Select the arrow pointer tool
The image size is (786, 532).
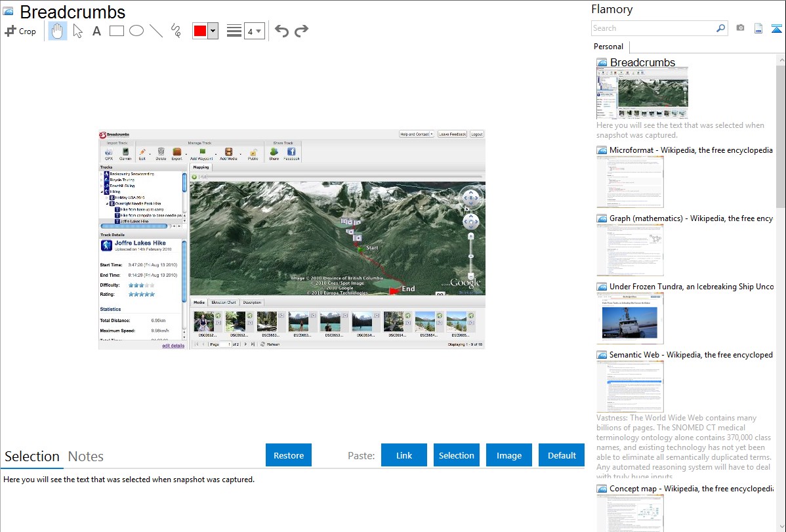[77, 31]
